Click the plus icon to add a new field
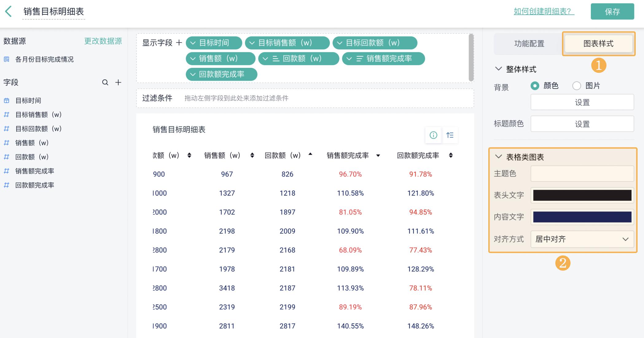644x338 pixels. (x=118, y=82)
